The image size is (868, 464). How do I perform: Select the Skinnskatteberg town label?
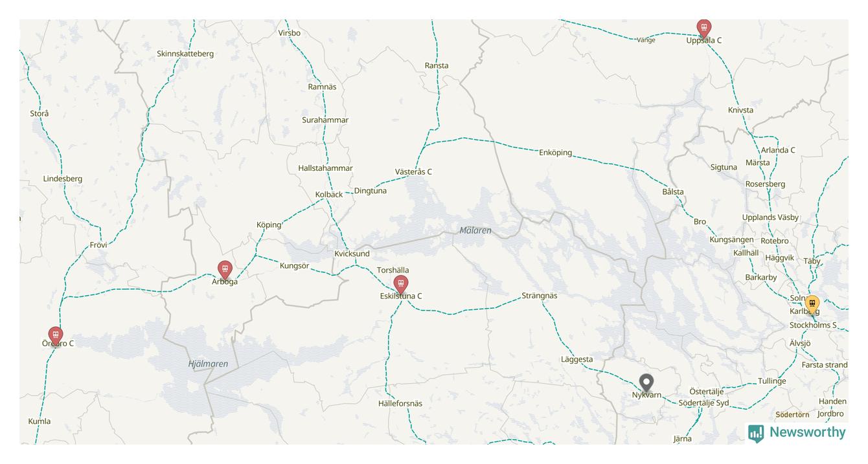pos(185,54)
